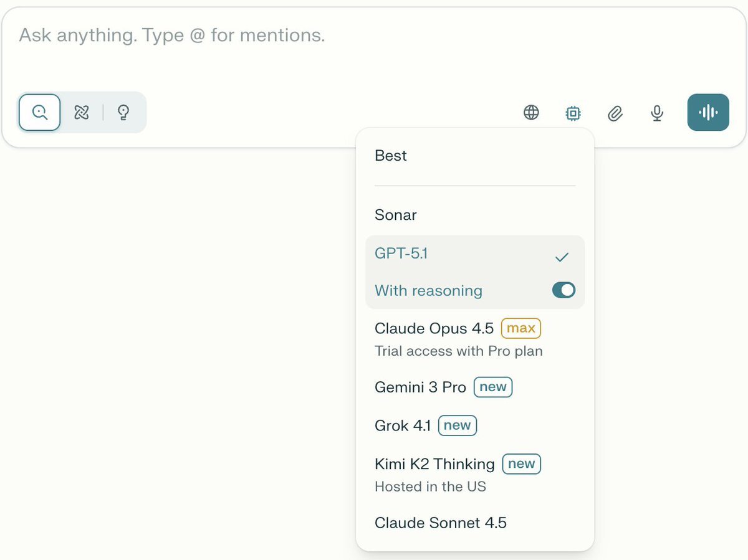Image resolution: width=748 pixels, height=560 pixels.
Task: Switch to the Research mode icon
Action: (x=82, y=112)
